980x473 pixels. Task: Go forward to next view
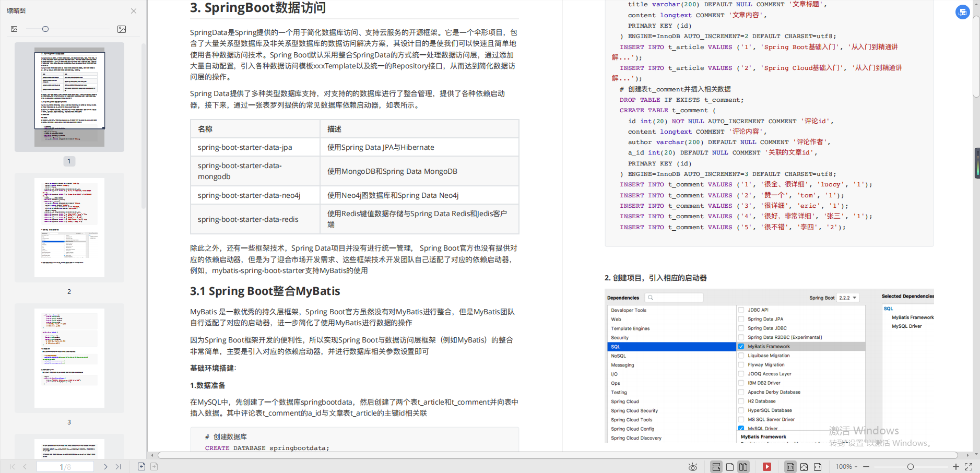(x=154, y=467)
